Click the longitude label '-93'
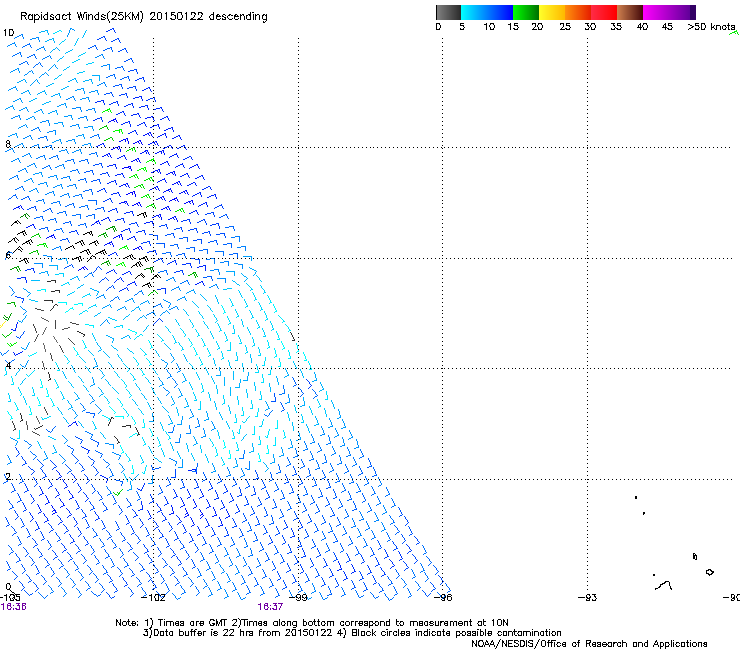The width and height of the screenshot is (740, 650). 588,598
